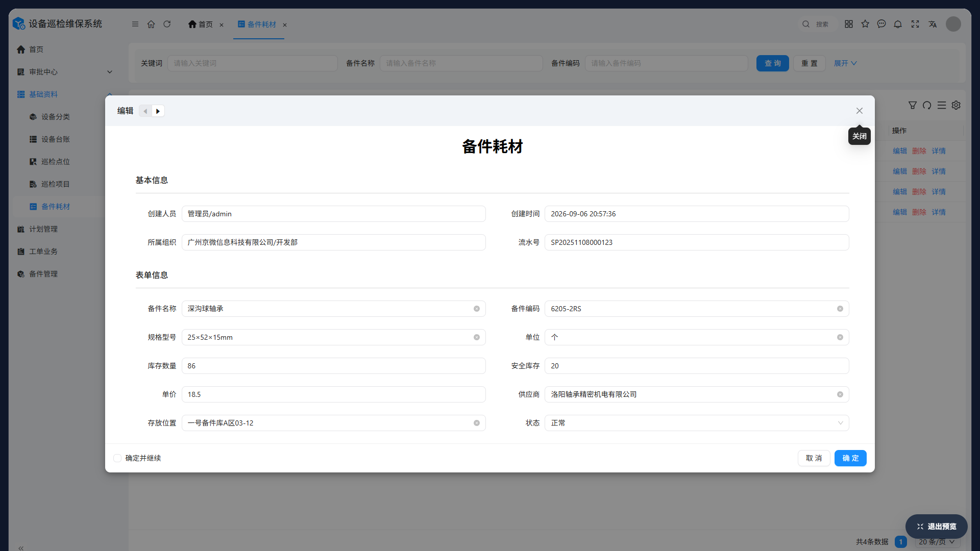980x551 pixels.
Task: Open the 20 条/页 page size dropdown
Action: coord(937,542)
